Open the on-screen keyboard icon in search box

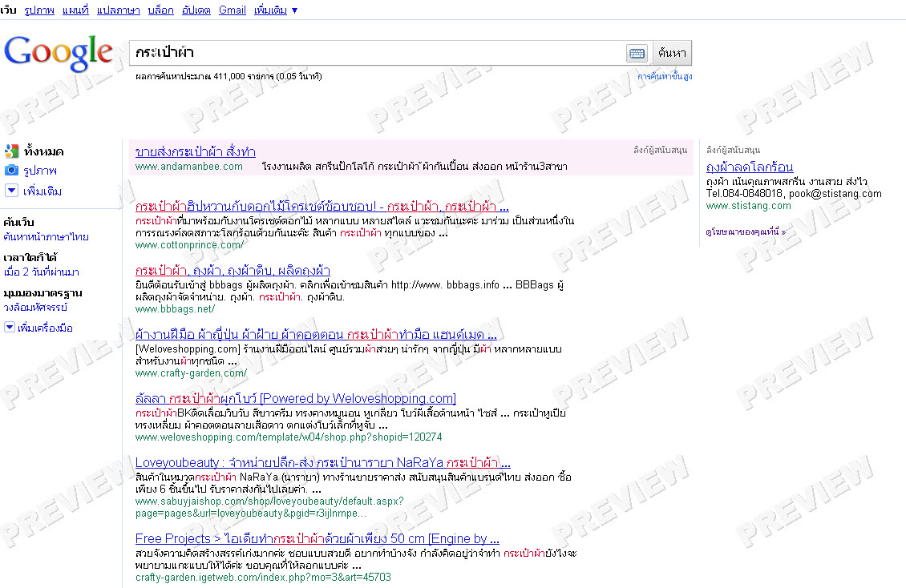pos(637,53)
